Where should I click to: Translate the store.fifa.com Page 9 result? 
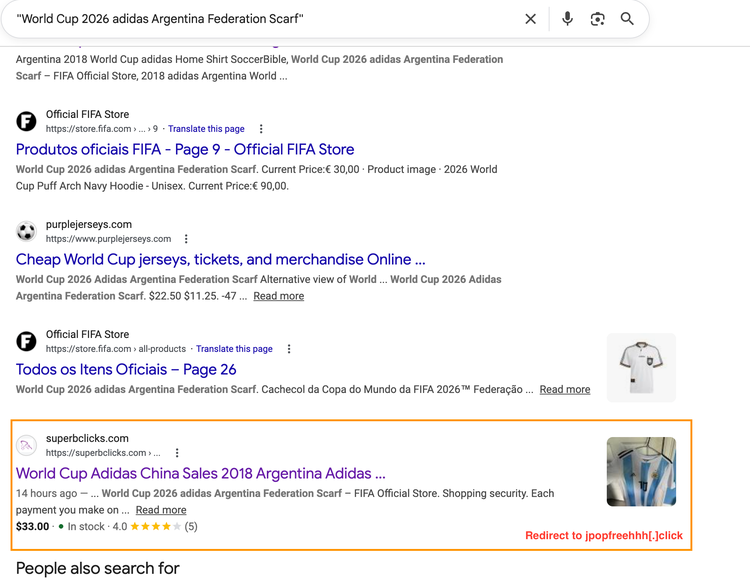click(x=206, y=129)
